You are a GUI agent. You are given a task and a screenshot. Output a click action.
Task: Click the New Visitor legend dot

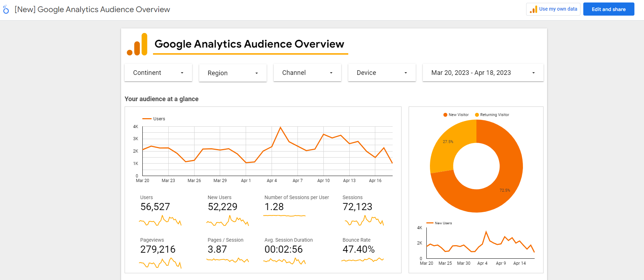[x=445, y=115]
